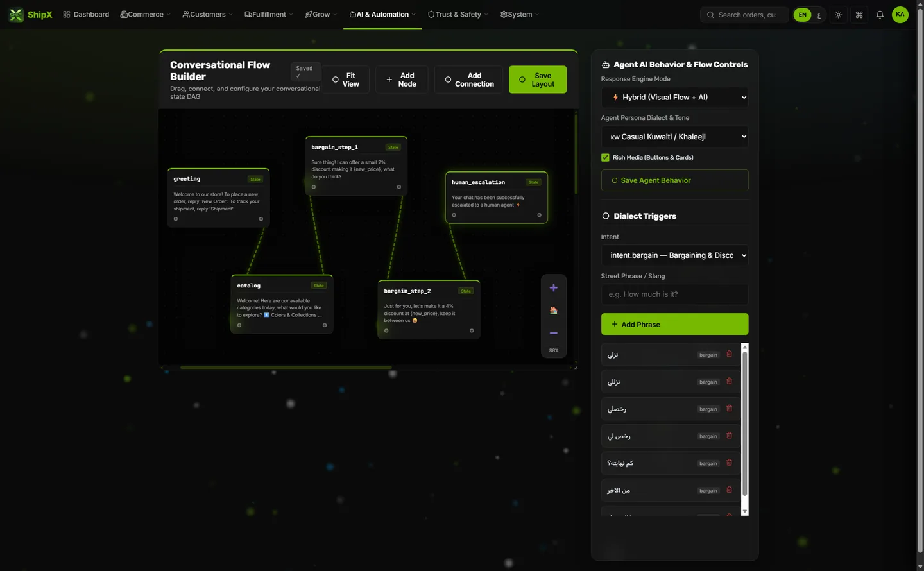Viewport: 924px width, 571px height.
Task: Open the command palette icon
Action: [859, 15]
